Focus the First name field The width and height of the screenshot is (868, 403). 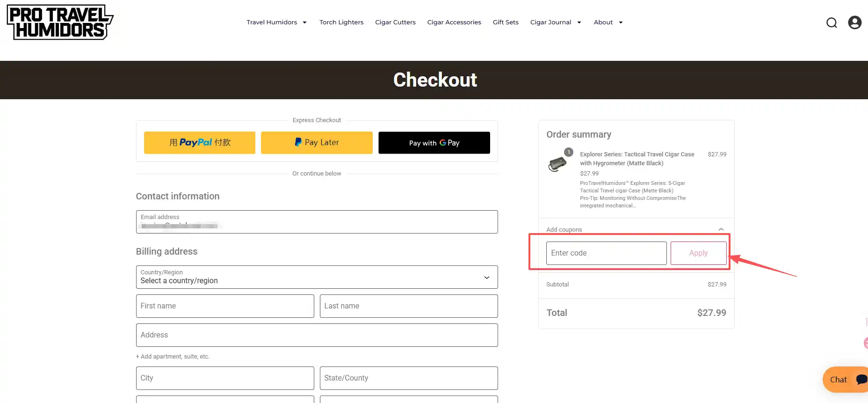click(225, 306)
